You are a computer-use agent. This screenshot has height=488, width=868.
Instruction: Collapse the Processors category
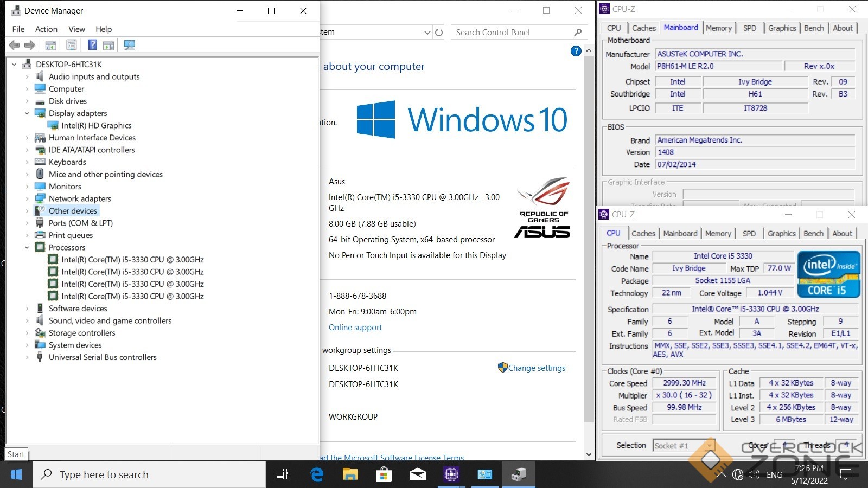(x=27, y=248)
